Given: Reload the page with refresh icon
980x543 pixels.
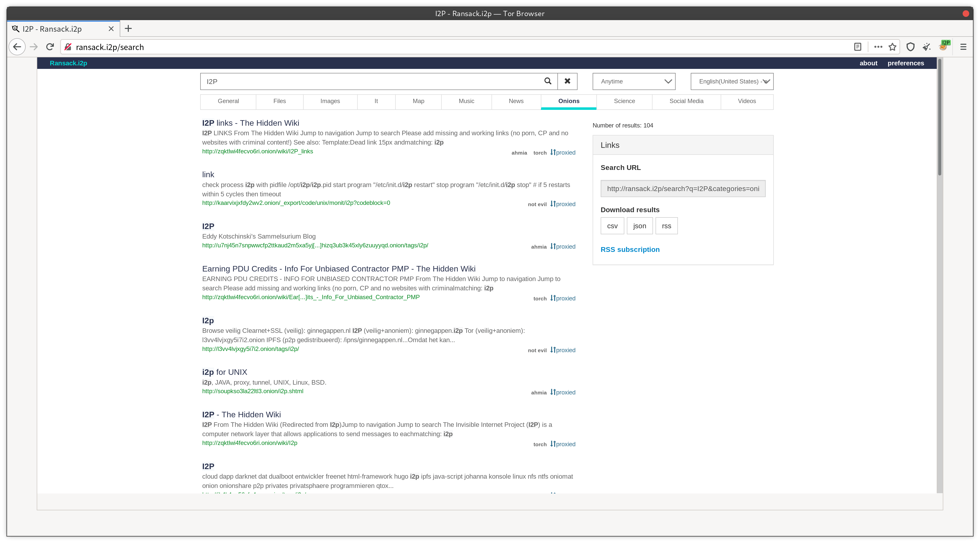Looking at the screenshot, I should (x=50, y=47).
